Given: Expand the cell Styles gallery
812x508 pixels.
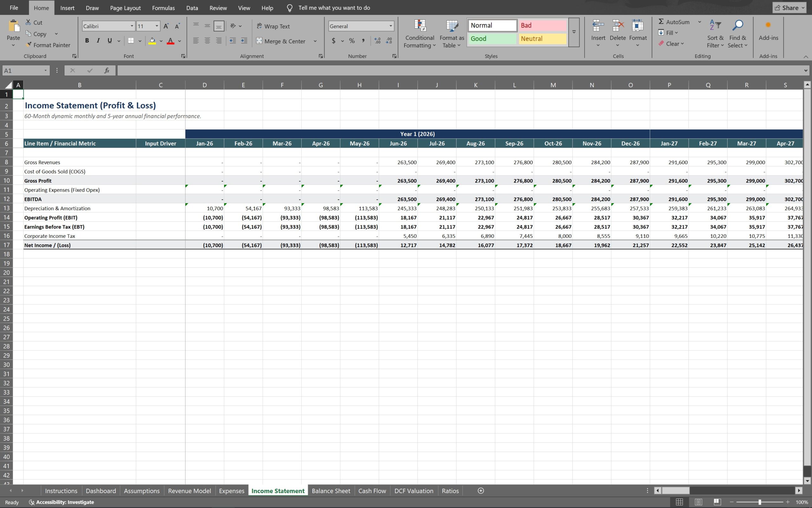Looking at the screenshot, I should pos(574,32).
